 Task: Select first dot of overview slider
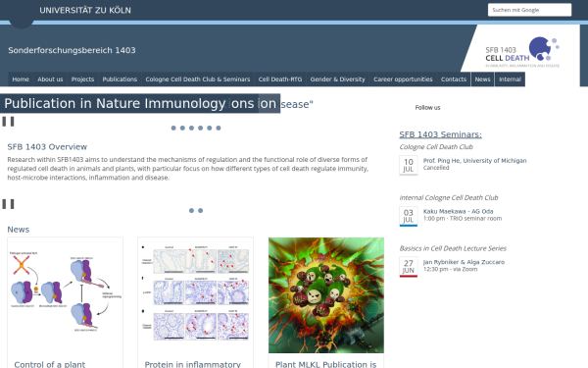192,211
